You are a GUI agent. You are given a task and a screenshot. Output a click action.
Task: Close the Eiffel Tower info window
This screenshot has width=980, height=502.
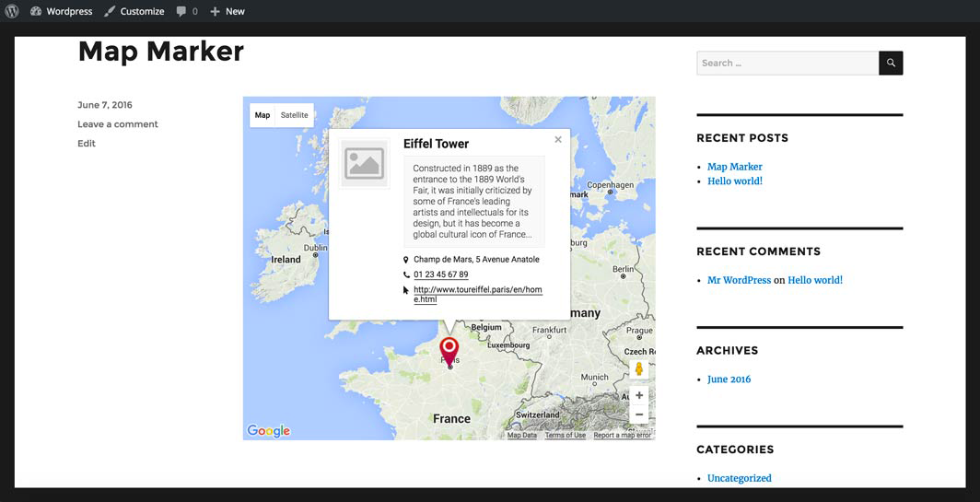click(x=558, y=139)
